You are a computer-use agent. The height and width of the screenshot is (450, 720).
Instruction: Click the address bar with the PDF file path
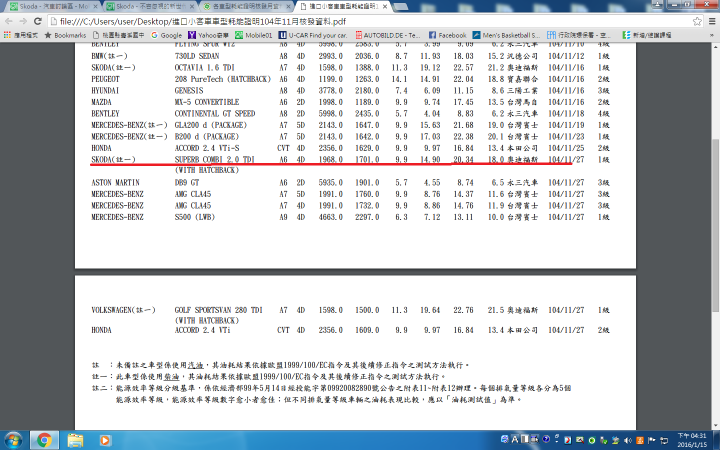click(x=367, y=21)
